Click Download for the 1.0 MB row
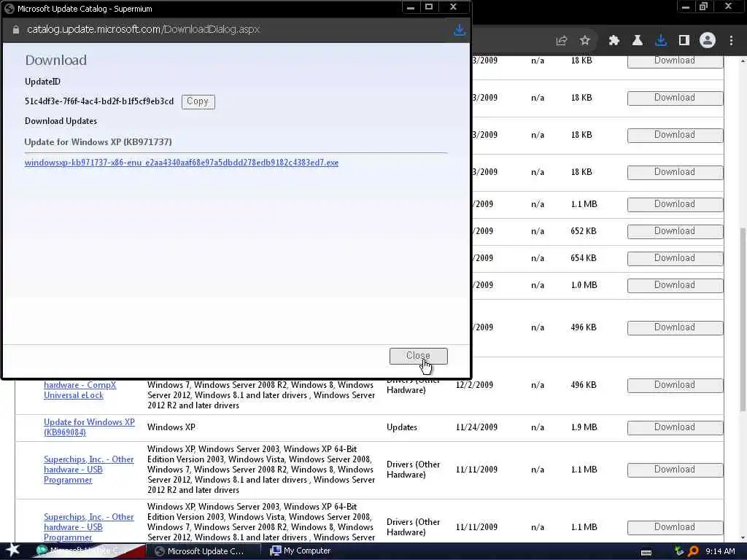747x560 pixels. point(675,285)
